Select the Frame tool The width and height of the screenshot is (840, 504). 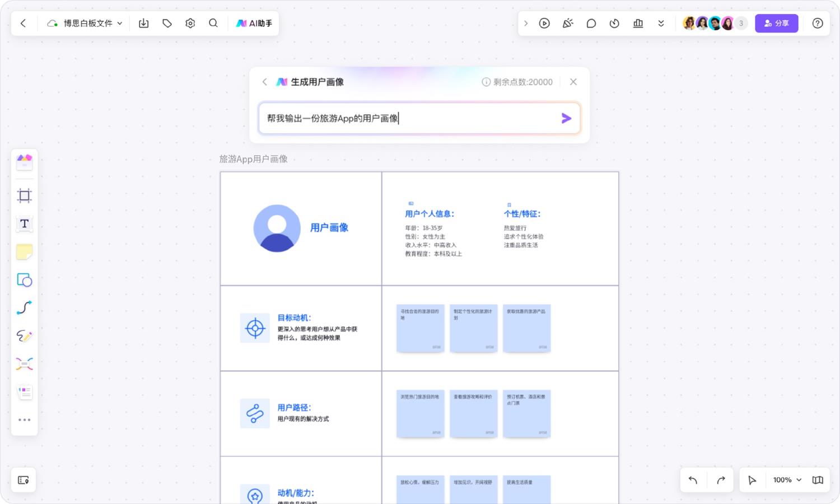pos(25,195)
